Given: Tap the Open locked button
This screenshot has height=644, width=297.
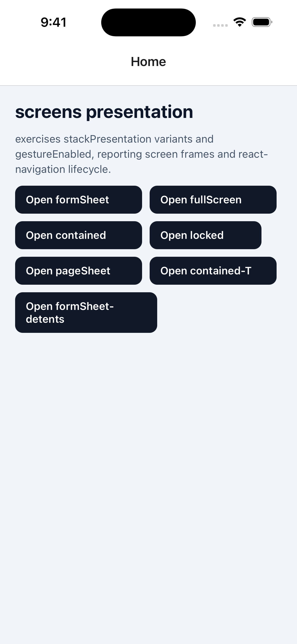Looking at the screenshot, I should (206, 235).
